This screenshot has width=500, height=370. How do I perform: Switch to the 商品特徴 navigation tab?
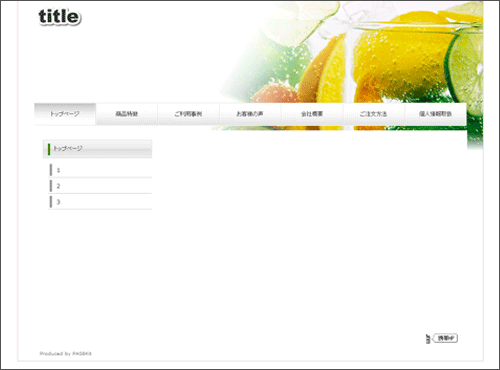click(x=127, y=114)
